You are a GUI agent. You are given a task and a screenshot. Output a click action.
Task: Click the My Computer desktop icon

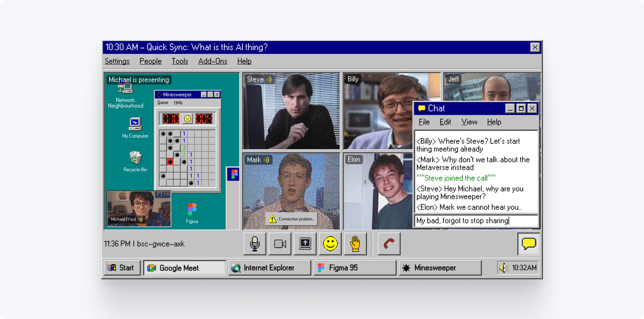[135, 128]
